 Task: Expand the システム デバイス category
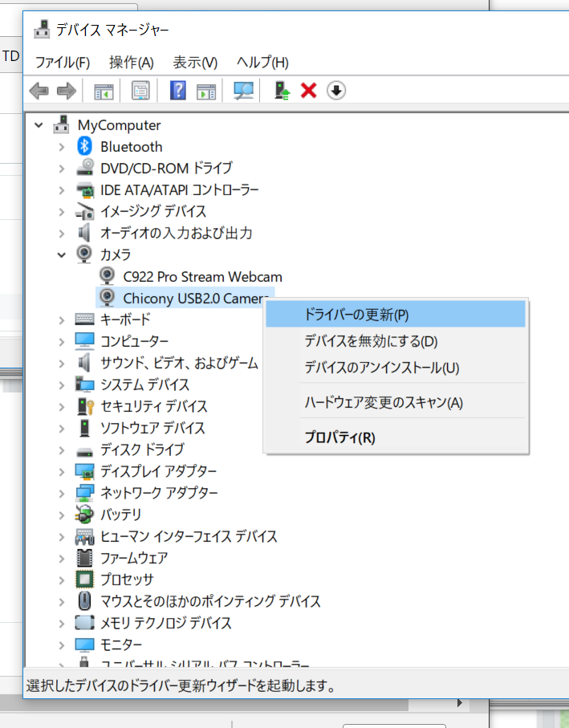point(62,385)
